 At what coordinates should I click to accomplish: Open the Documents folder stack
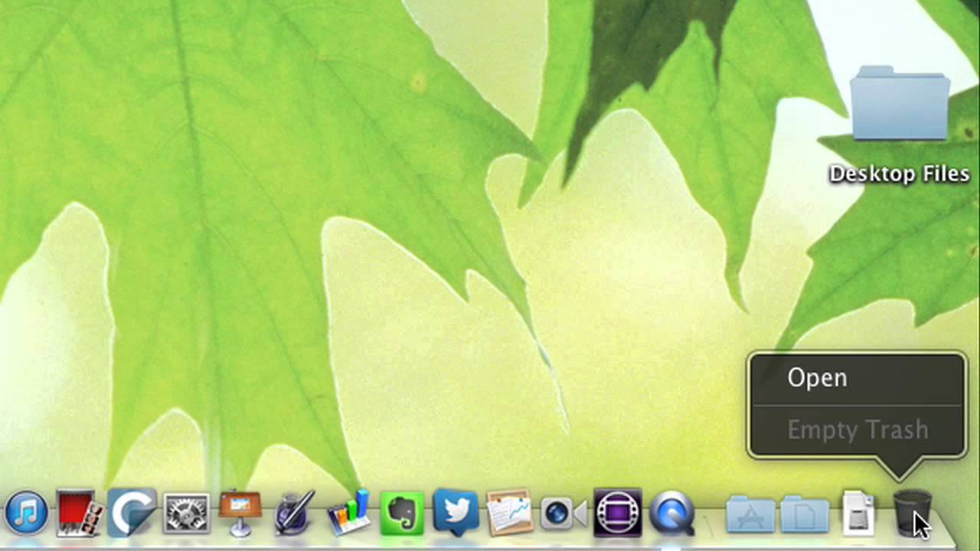pos(805,514)
